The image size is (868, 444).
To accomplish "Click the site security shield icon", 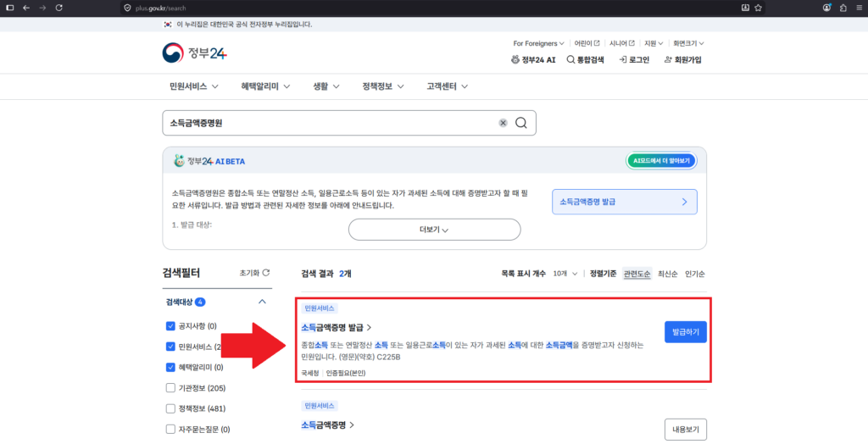I will 128,8.
